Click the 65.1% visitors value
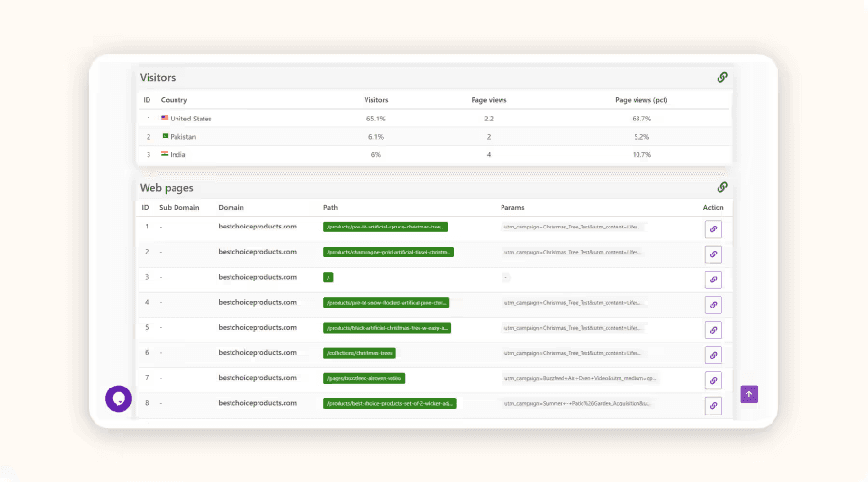The width and height of the screenshot is (868, 482). (x=376, y=119)
